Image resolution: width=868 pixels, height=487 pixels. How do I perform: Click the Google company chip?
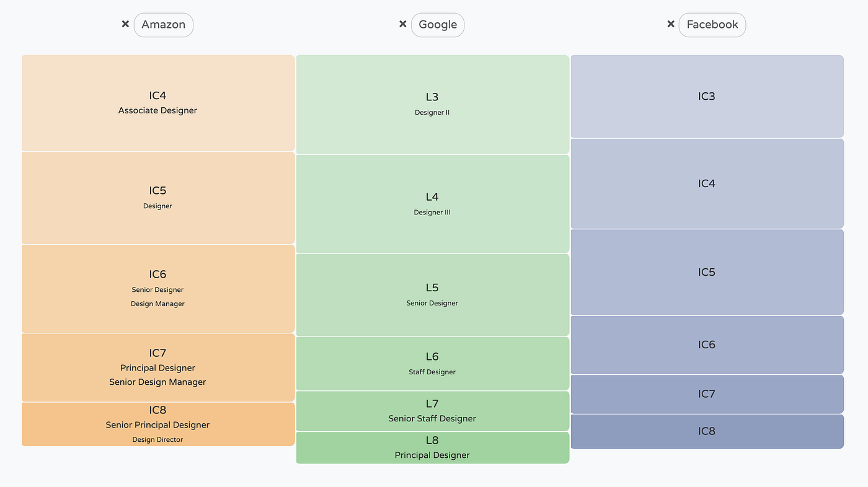click(x=438, y=25)
